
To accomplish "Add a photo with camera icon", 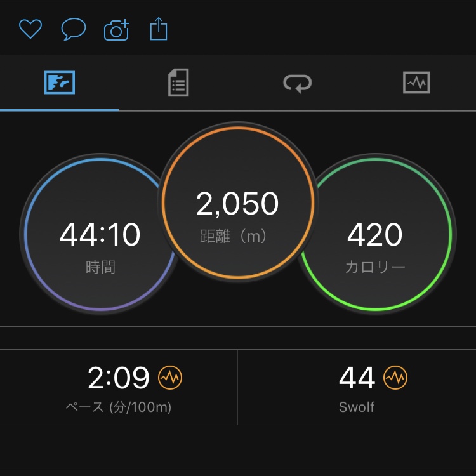I will pyautogui.click(x=117, y=30).
